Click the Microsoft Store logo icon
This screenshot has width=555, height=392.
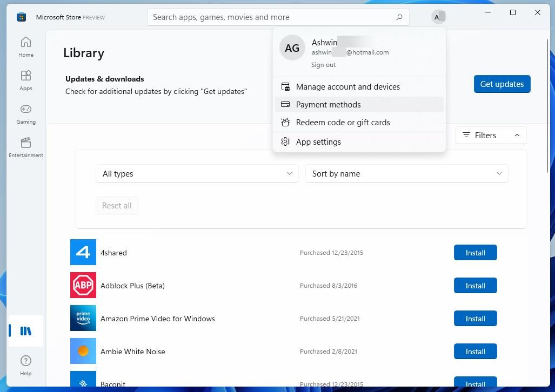pos(21,17)
